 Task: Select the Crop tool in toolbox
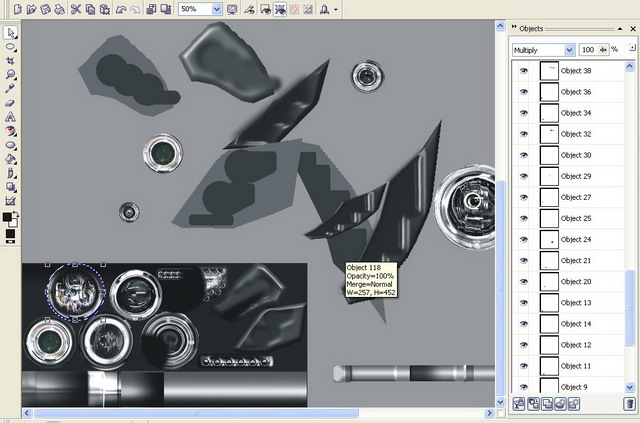point(10,60)
